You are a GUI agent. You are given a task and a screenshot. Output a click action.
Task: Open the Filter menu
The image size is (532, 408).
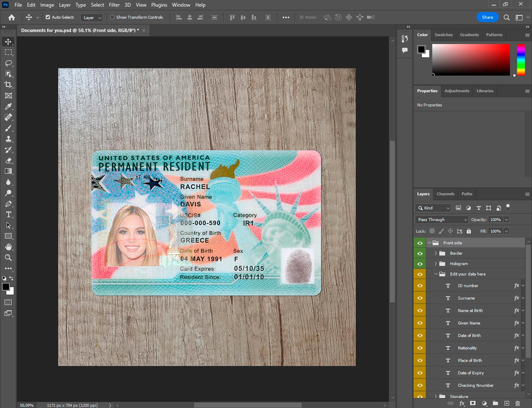[x=114, y=5]
